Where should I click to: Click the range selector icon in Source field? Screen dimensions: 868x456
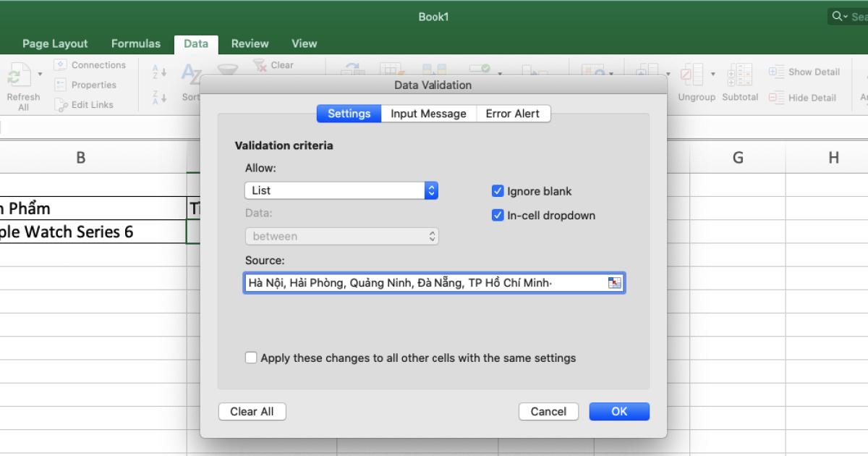614,282
